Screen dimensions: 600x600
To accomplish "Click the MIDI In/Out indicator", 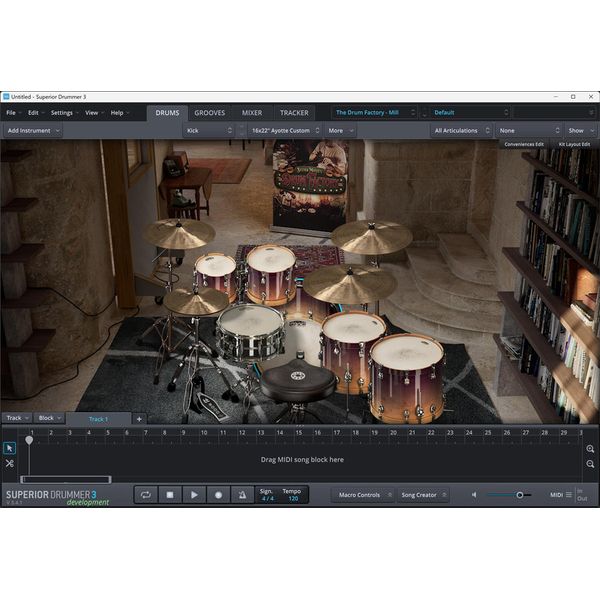I will (x=582, y=495).
